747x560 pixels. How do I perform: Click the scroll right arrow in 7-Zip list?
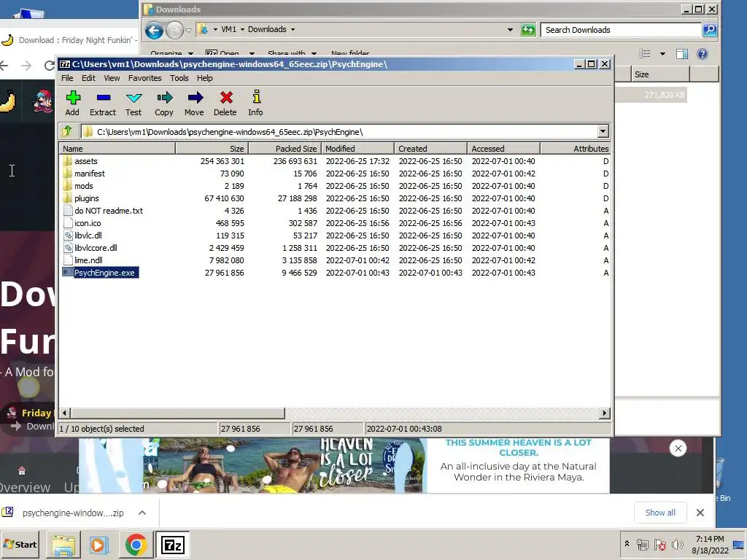605,413
